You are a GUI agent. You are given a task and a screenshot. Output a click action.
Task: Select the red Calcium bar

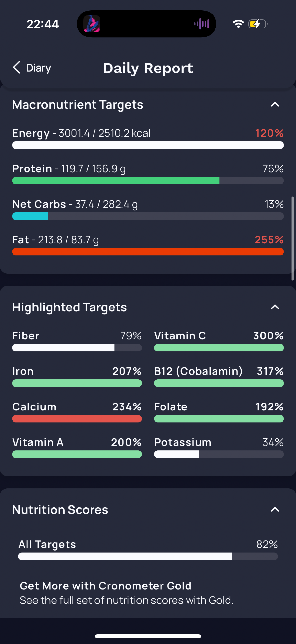point(77,419)
